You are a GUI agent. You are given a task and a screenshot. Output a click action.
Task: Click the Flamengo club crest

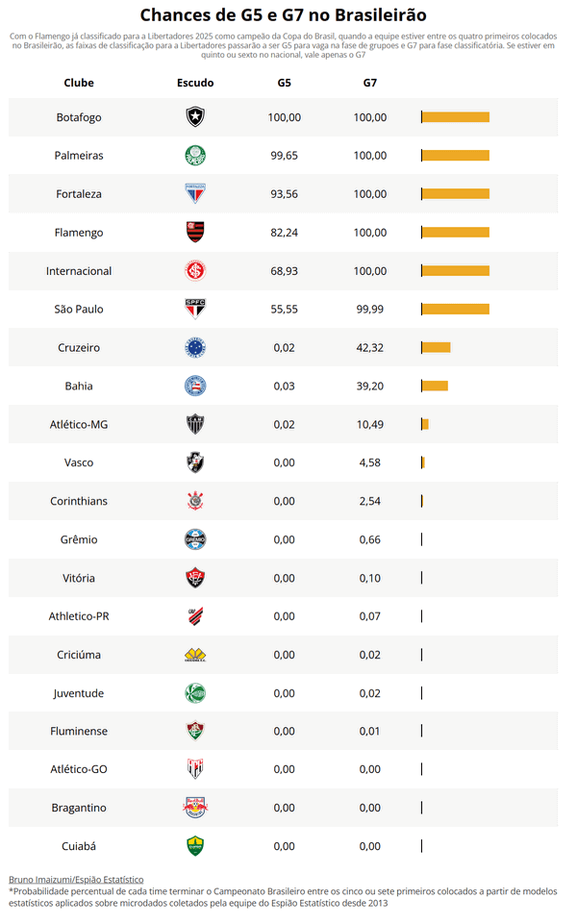[195, 233]
